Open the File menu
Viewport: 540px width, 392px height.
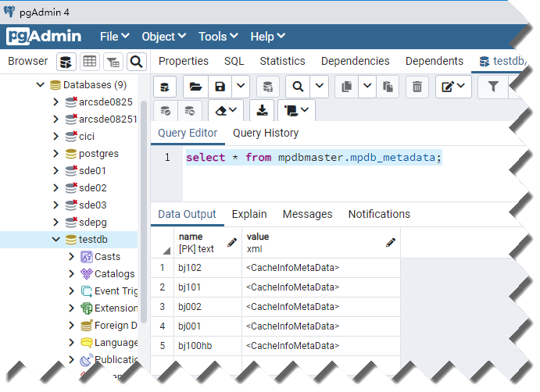(115, 37)
